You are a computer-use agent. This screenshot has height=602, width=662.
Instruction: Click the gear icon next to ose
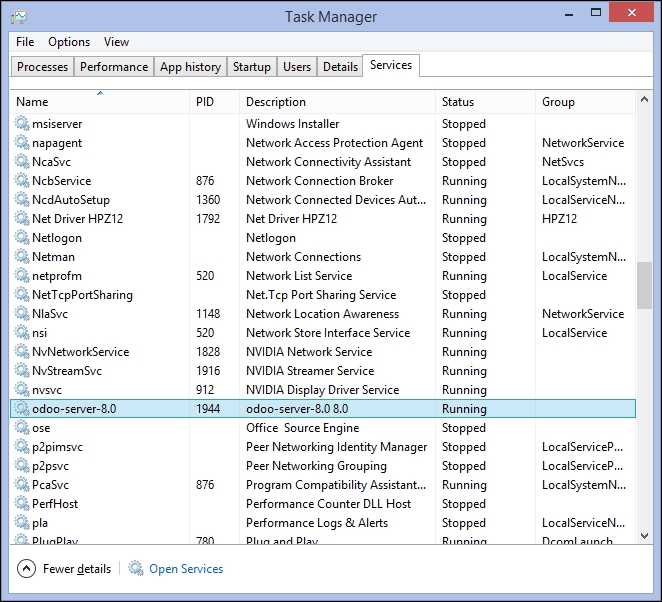click(22, 427)
